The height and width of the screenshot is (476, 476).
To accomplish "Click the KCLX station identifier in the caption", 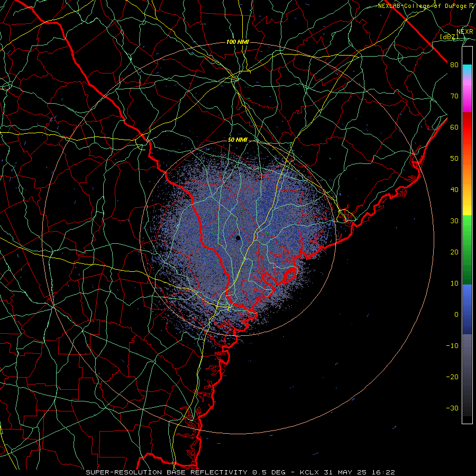I will click(x=310, y=472).
